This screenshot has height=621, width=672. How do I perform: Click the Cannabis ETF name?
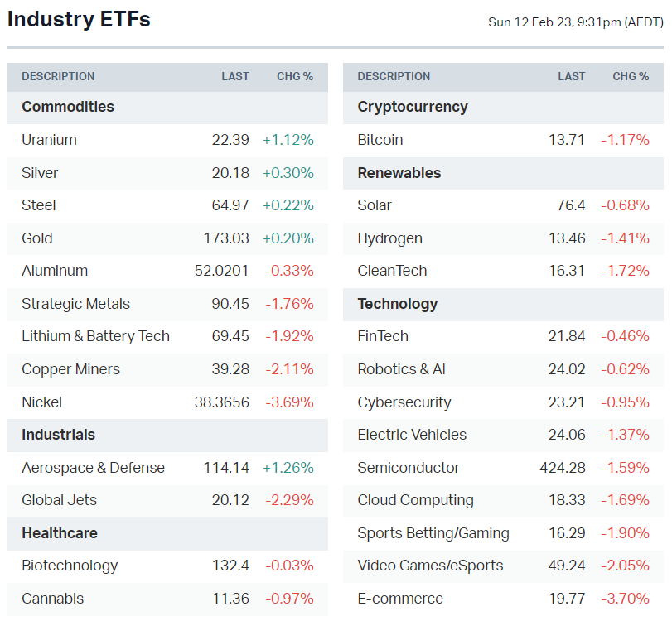52,599
